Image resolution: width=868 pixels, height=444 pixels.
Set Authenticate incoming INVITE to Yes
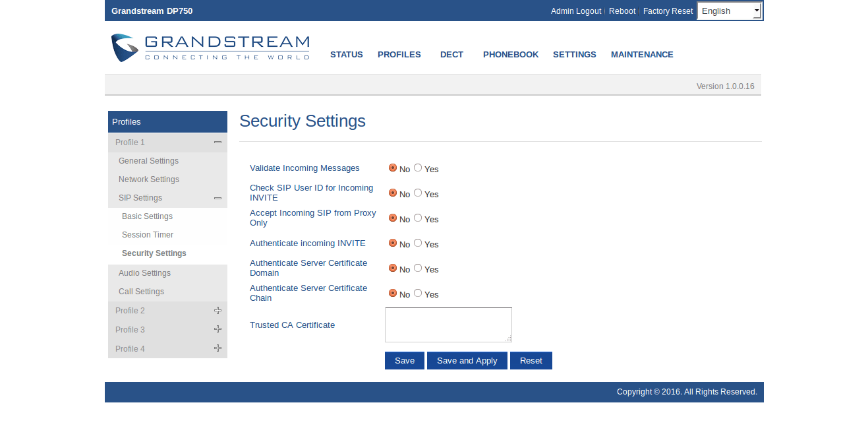pyautogui.click(x=418, y=243)
